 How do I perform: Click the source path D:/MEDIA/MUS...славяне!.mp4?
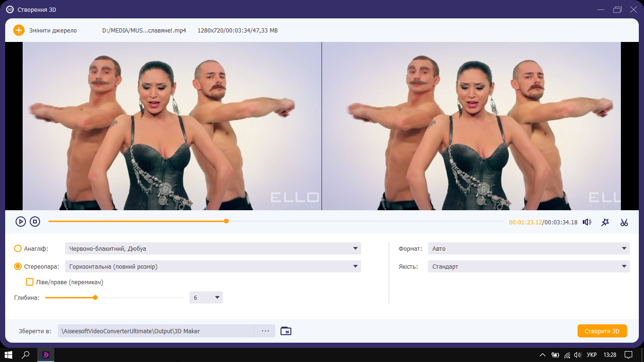click(x=144, y=31)
